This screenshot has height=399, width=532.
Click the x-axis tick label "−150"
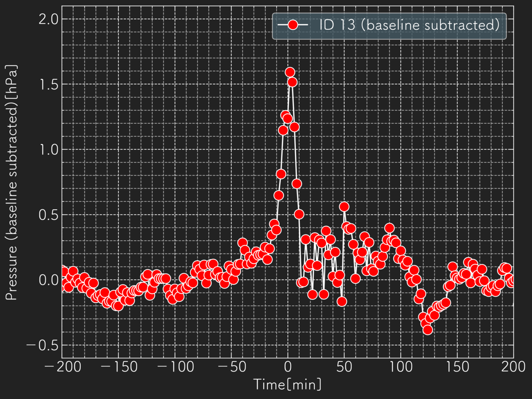[118, 368]
